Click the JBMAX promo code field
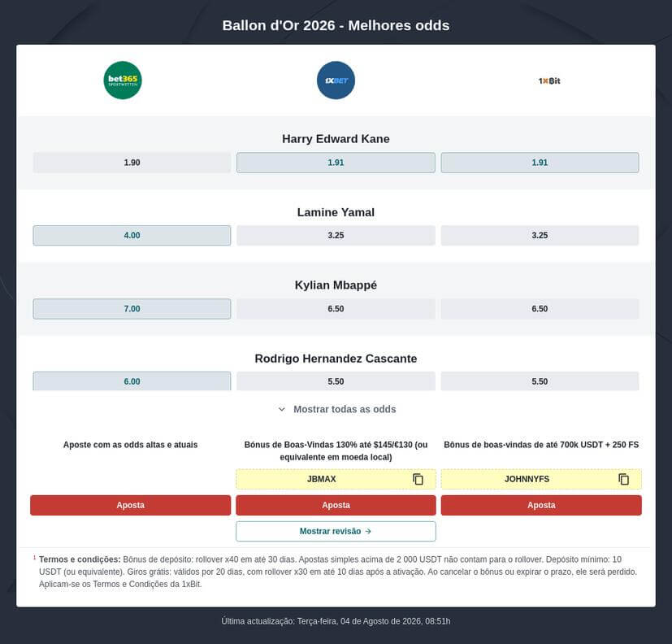 tap(336, 479)
